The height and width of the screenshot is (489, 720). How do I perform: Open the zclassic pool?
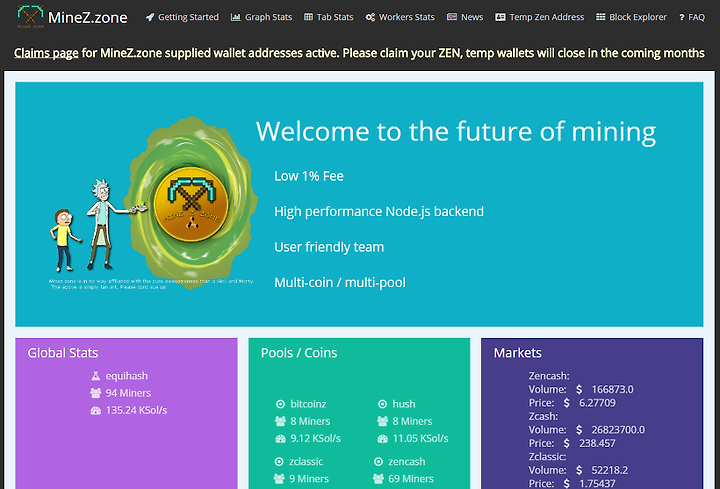(x=306, y=461)
